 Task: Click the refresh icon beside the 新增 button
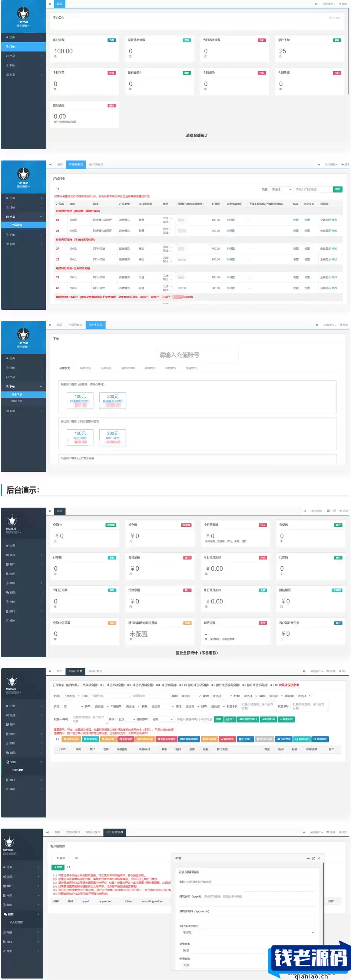[69, 867]
